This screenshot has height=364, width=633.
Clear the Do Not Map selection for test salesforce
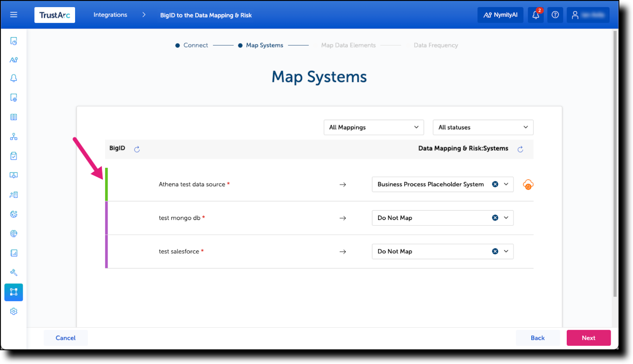[495, 251]
